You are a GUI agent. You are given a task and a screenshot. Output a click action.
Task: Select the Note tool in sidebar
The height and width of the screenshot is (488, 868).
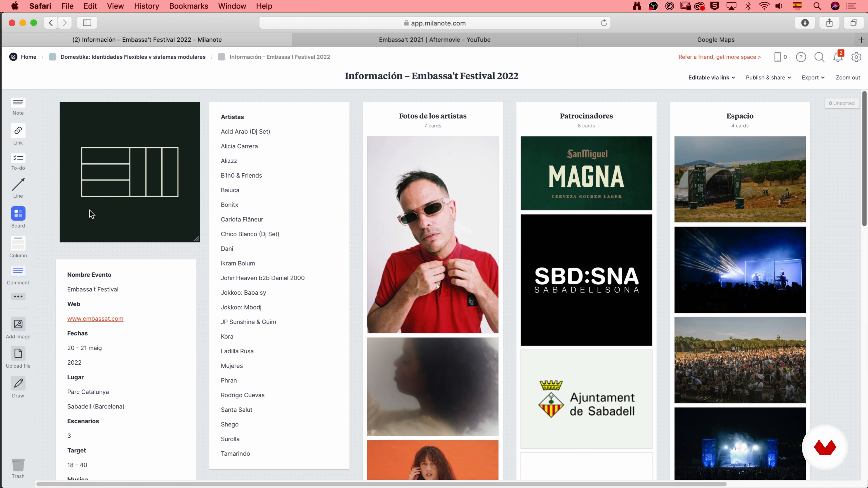[x=18, y=106]
